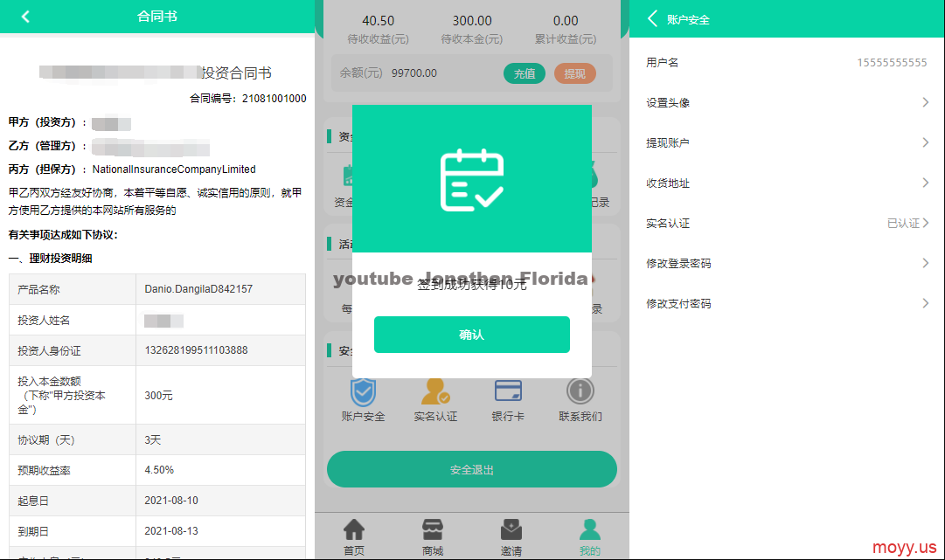Click the 已认证 status text
Image resolution: width=945 pixels, height=560 pixels.
tap(903, 224)
